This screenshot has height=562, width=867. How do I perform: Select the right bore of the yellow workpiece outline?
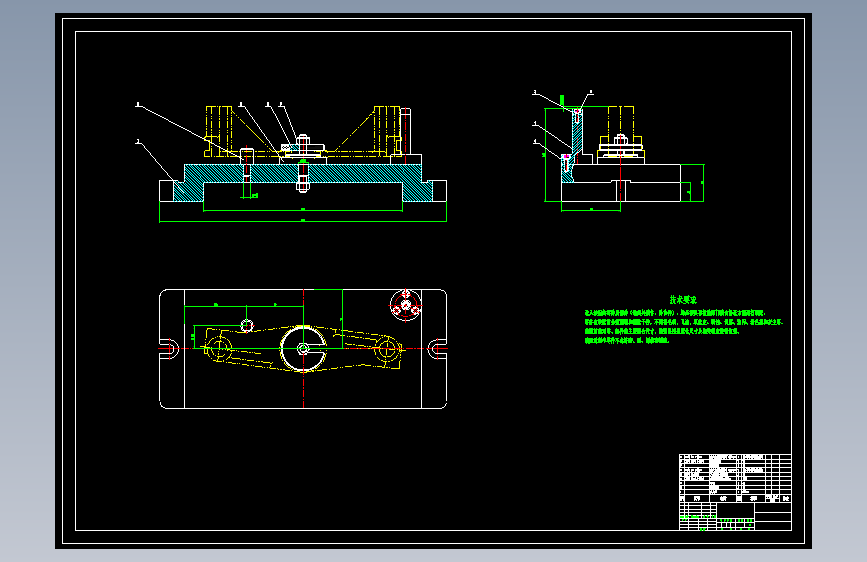387,349
